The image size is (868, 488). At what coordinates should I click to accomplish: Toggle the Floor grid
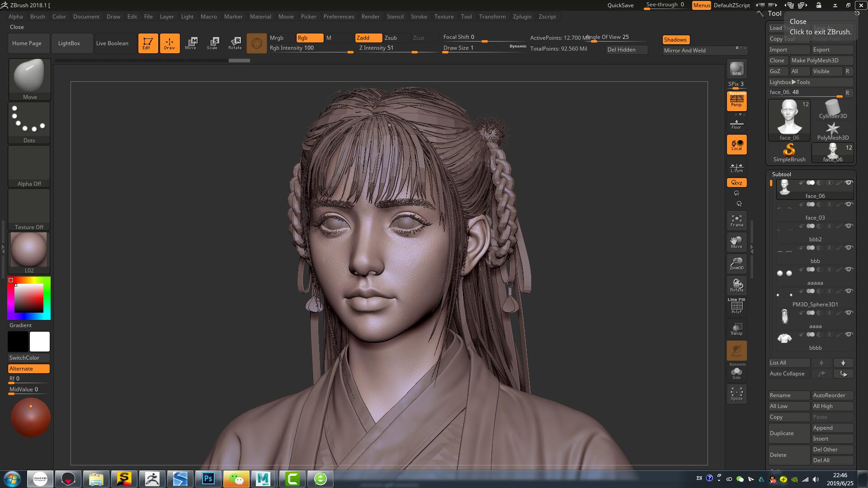[737, 124]
